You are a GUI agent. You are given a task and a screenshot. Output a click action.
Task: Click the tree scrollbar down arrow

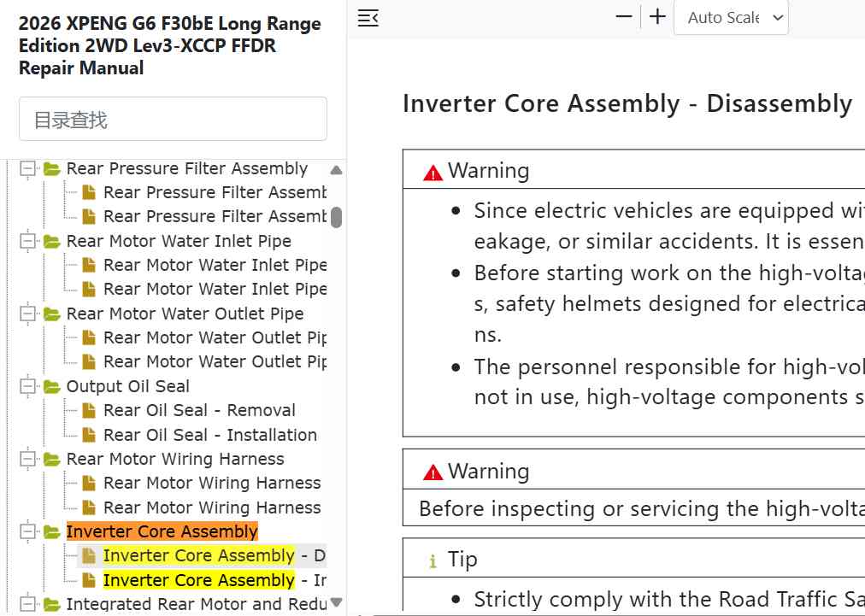pos(336,601)
